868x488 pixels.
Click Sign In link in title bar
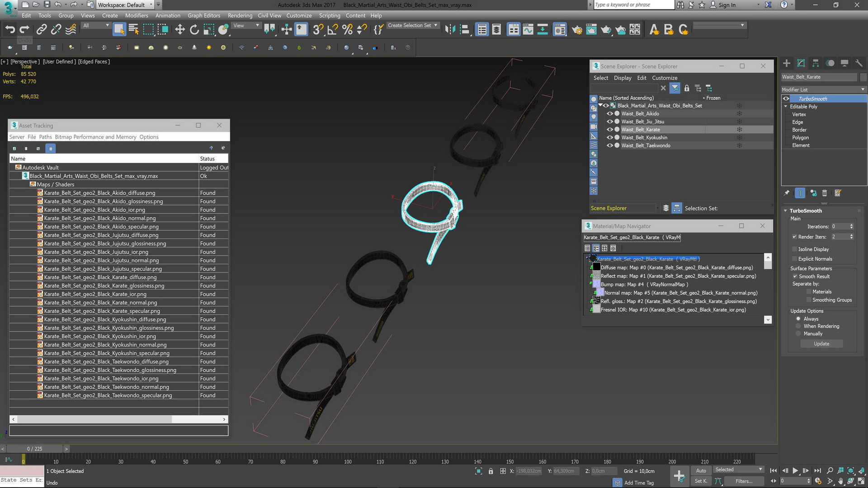(x=727, y=5)
